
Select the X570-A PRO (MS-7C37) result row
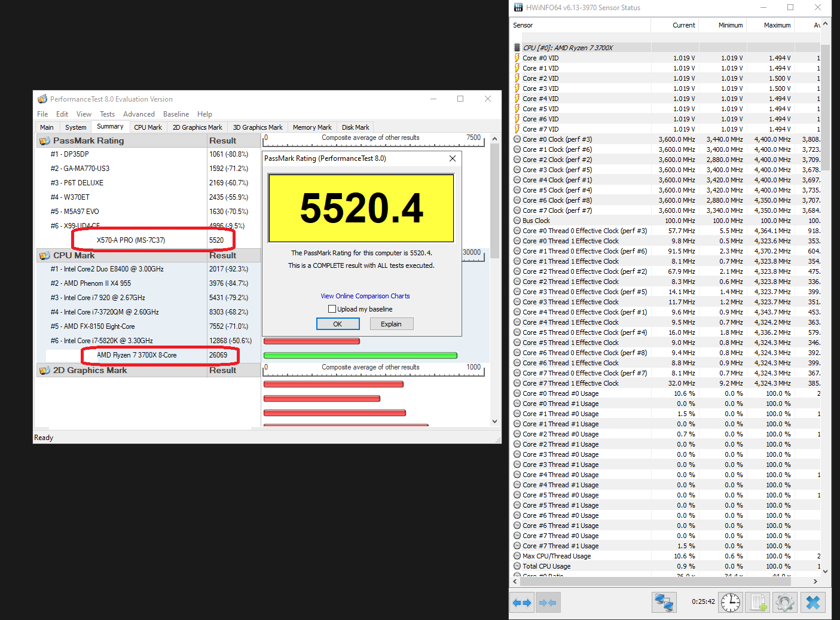(148, 240)
